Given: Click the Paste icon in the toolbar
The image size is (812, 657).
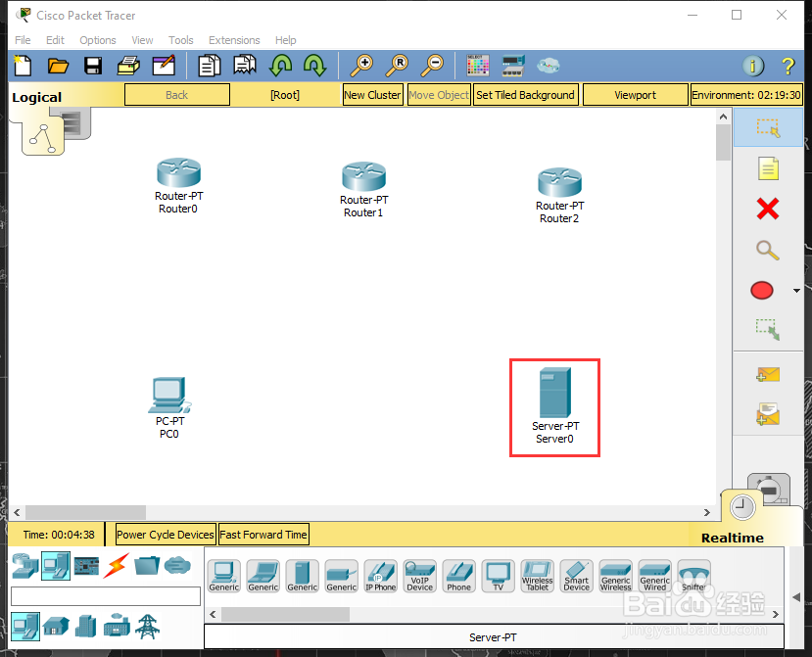Looking at the screenshot, I should [x=245, y=66].
